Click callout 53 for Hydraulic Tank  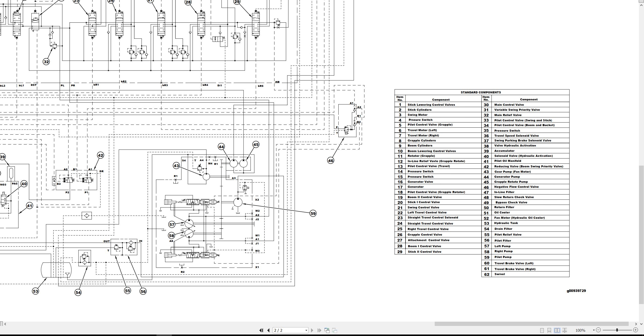coord(35,291)
